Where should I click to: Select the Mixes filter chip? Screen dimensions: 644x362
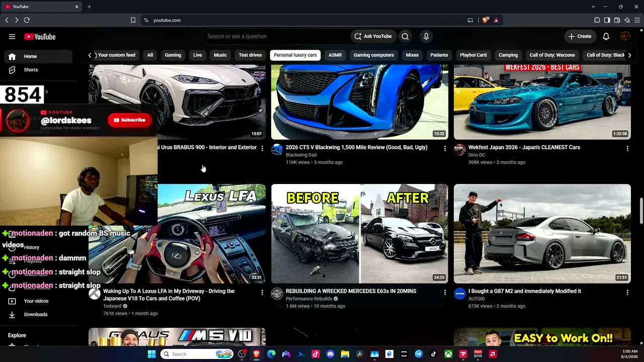pyautogui.click(x=412, y=55)
